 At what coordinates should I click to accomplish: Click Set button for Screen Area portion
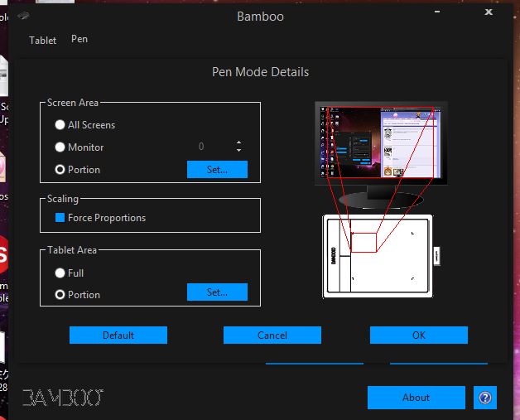point(217,170)
